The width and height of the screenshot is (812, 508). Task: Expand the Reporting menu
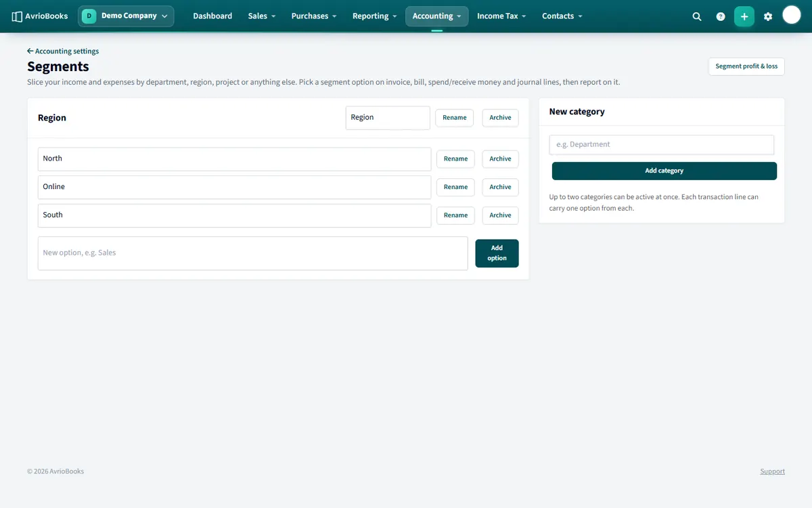374,16
